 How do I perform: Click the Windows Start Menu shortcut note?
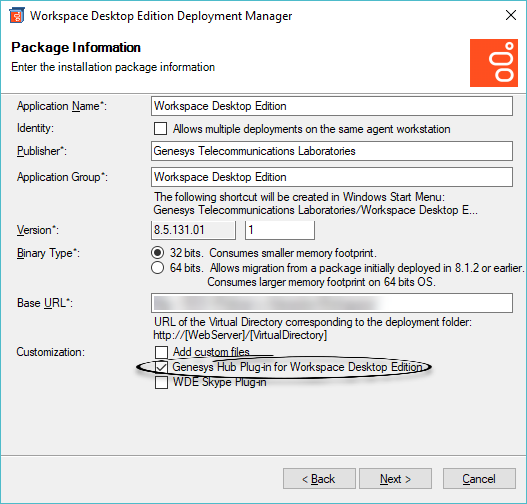(316, 203)
